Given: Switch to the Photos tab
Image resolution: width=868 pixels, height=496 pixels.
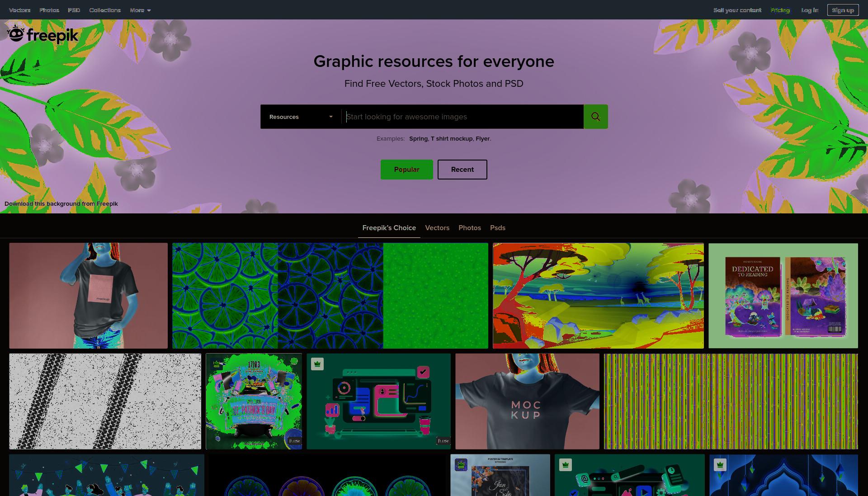Looking at the screenshot, I should 470,228.
